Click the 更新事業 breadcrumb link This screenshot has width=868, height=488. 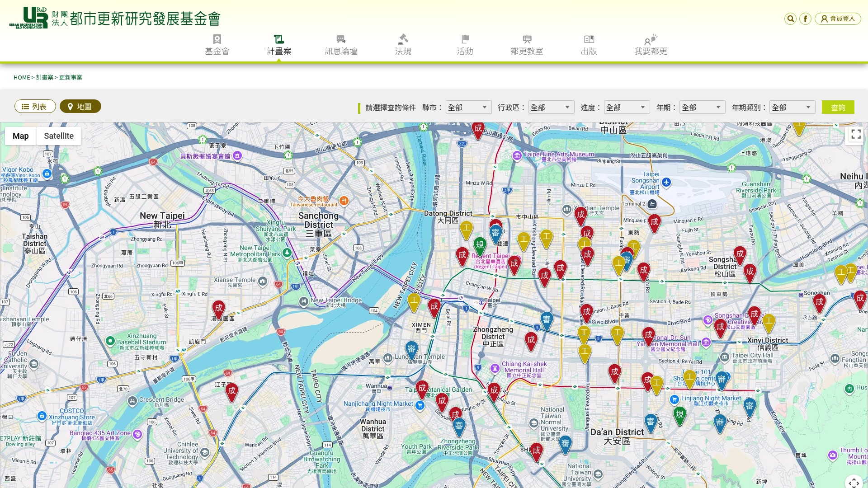point(71,77)
